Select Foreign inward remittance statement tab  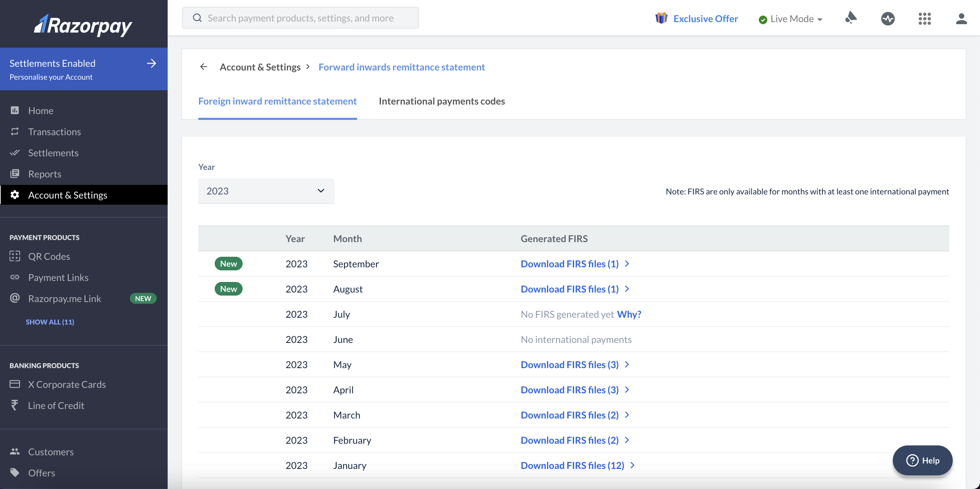pos(277,101)
